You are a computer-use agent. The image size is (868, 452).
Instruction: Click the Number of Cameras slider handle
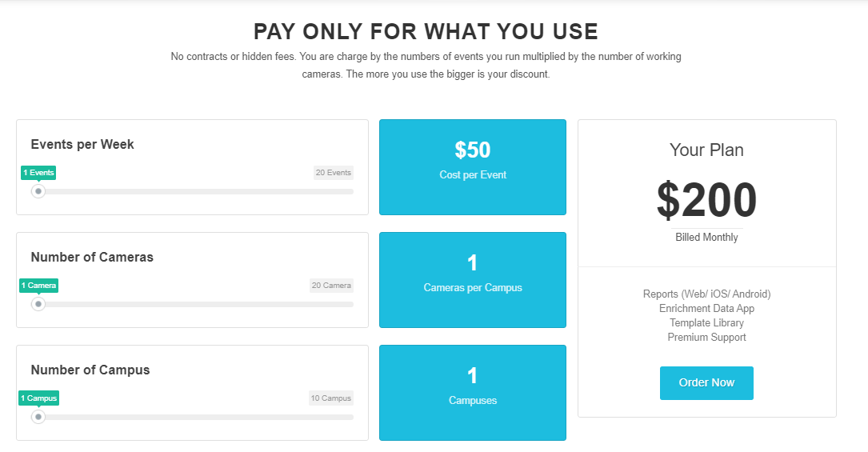38,304
